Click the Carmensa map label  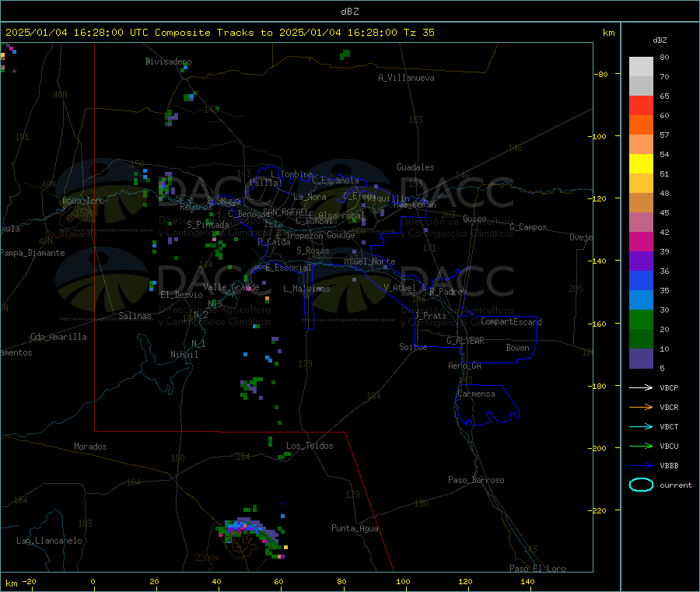(x=476, y=394)
